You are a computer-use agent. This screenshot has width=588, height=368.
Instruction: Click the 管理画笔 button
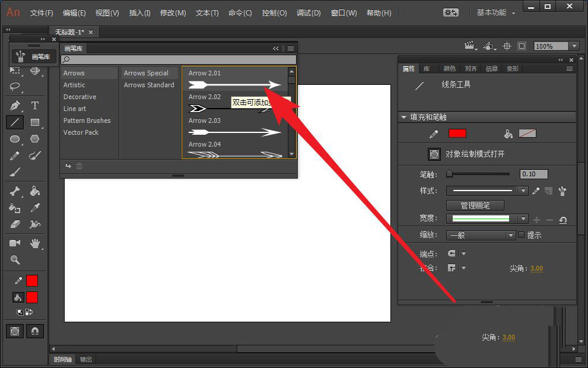pos(475,205)
